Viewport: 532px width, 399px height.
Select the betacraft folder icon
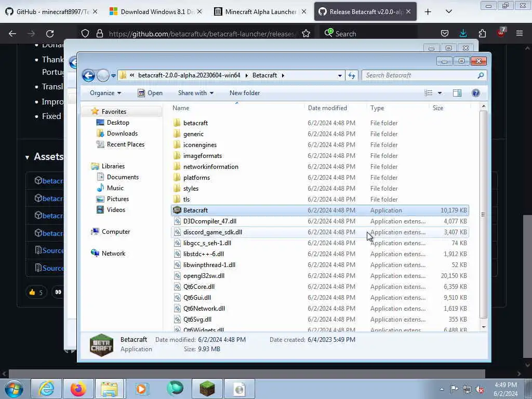click(x=177, y=123)
